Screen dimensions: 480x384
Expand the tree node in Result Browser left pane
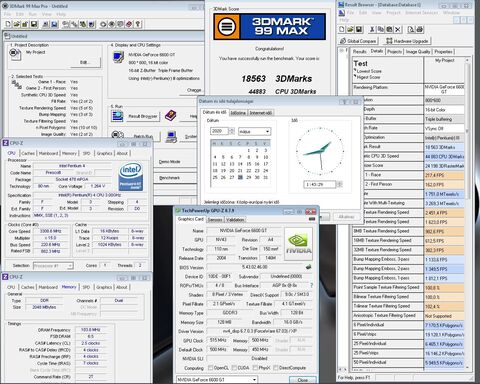coord(341,51)
